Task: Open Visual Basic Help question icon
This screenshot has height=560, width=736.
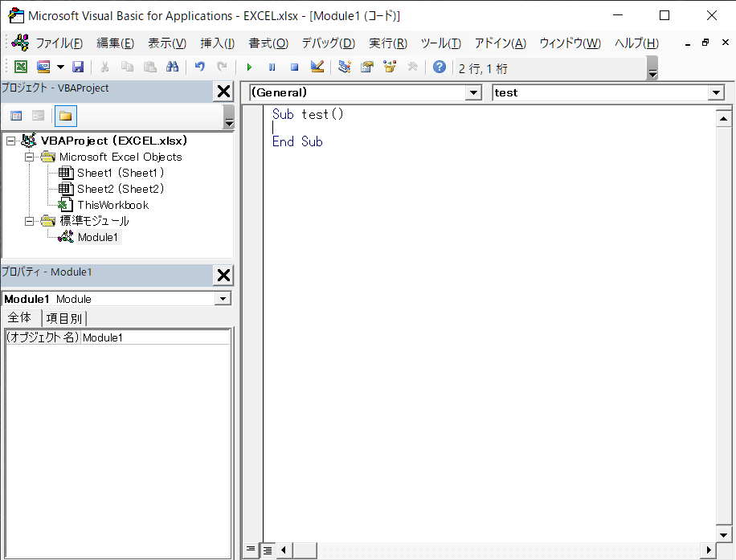Action: pyautogui.click(x=440, y=67)
